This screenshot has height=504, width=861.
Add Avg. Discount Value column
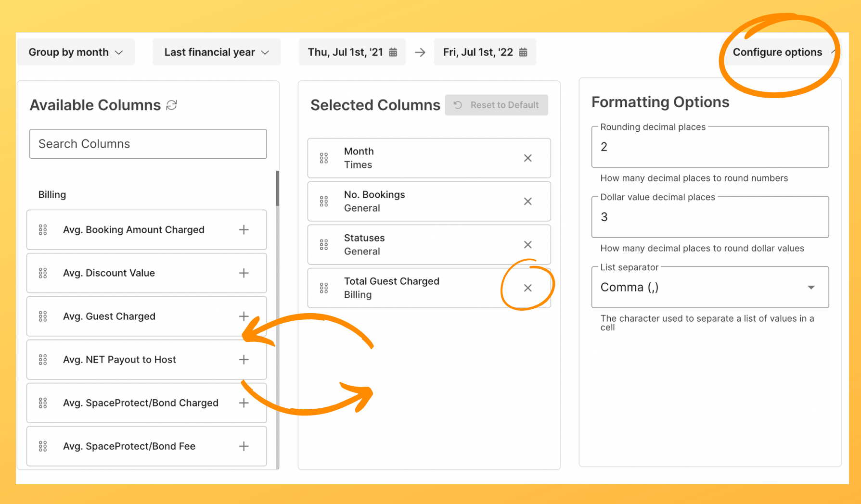(x=244, y=273)
